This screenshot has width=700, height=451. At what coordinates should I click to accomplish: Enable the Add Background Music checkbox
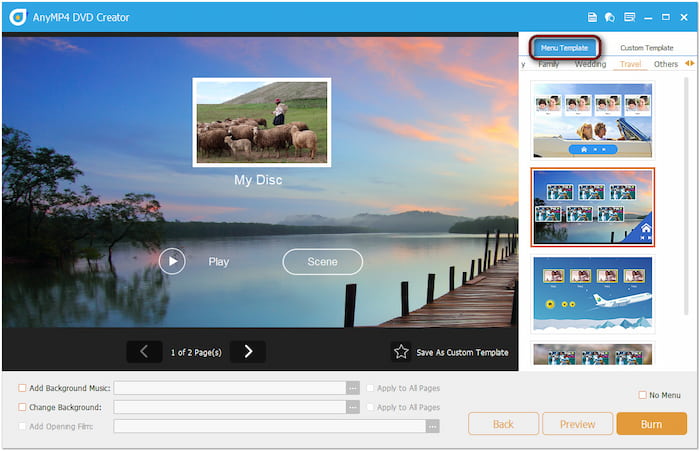[23, 388]
